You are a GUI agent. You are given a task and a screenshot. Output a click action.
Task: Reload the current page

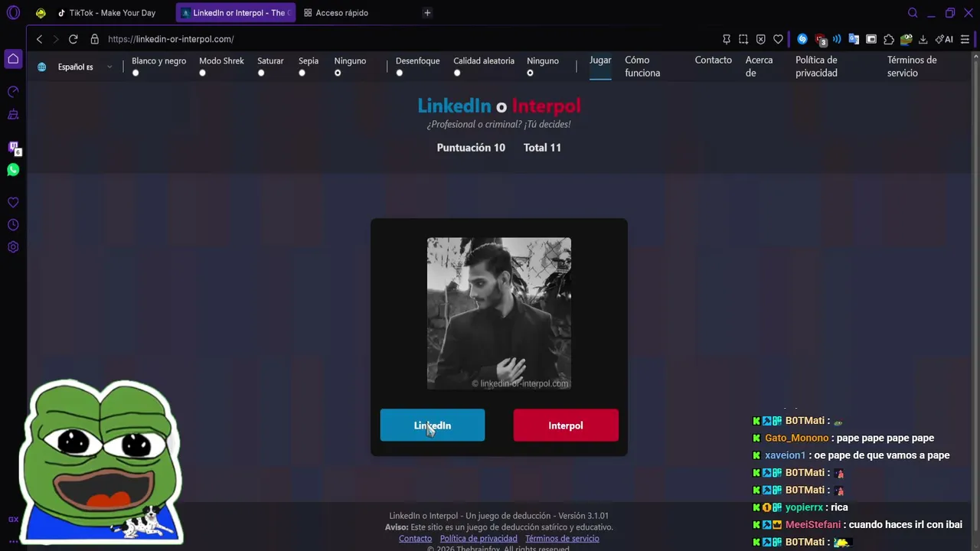(x=73, y=39)
